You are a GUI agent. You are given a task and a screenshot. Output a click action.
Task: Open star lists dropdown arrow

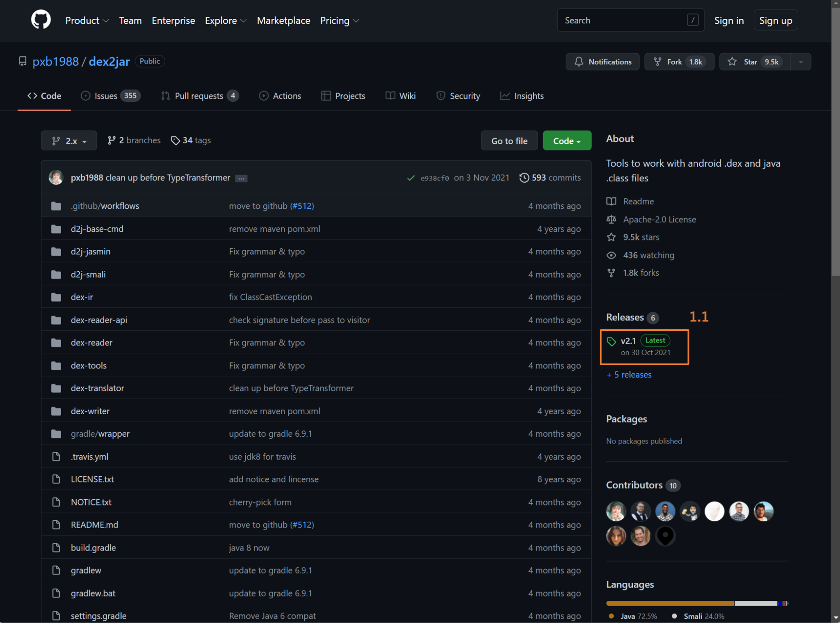[801, 62]
